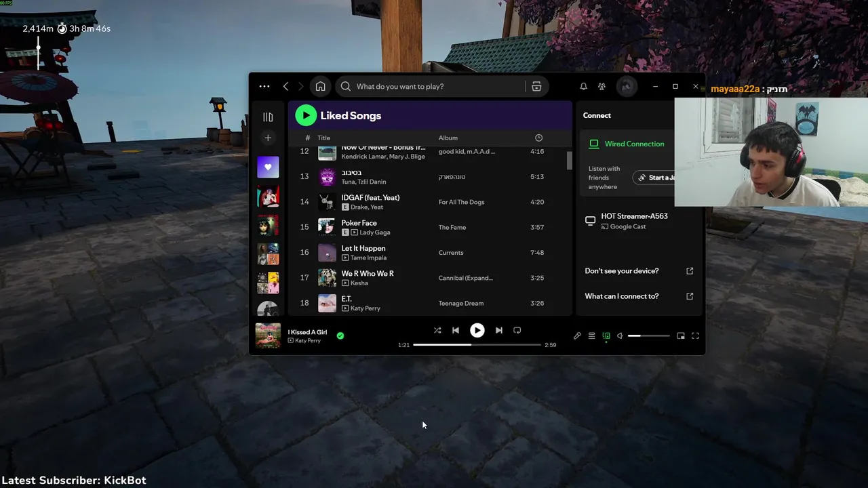This screenshot has height=488, width=868.
Task: Seek on the song progress bar
Action: [477, 345]
